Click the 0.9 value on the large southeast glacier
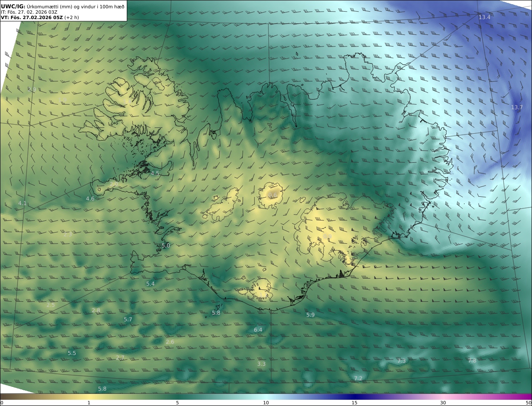Image resolution: width=532 pixels, height=406 pixels. click(x=328, y=236)
